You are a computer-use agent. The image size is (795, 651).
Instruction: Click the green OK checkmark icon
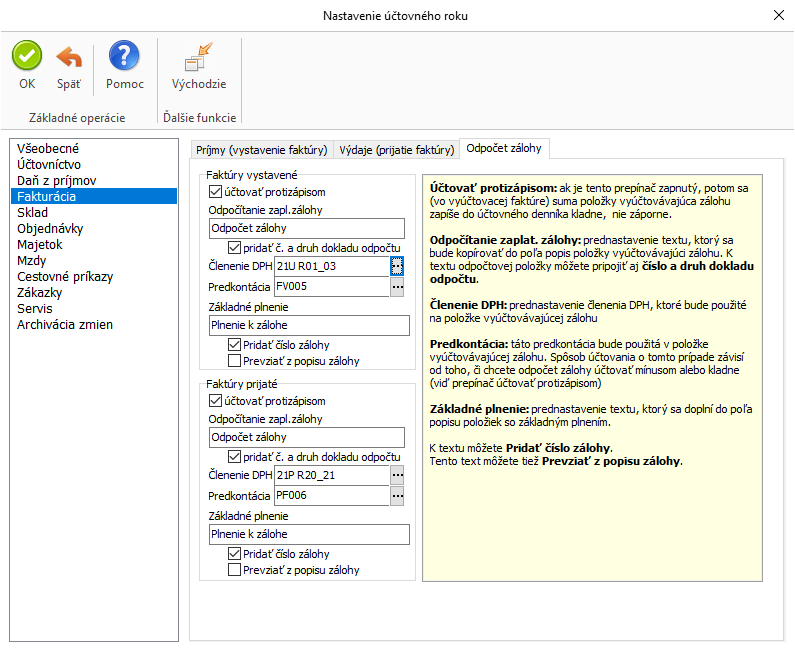click(x=27, y=55)
